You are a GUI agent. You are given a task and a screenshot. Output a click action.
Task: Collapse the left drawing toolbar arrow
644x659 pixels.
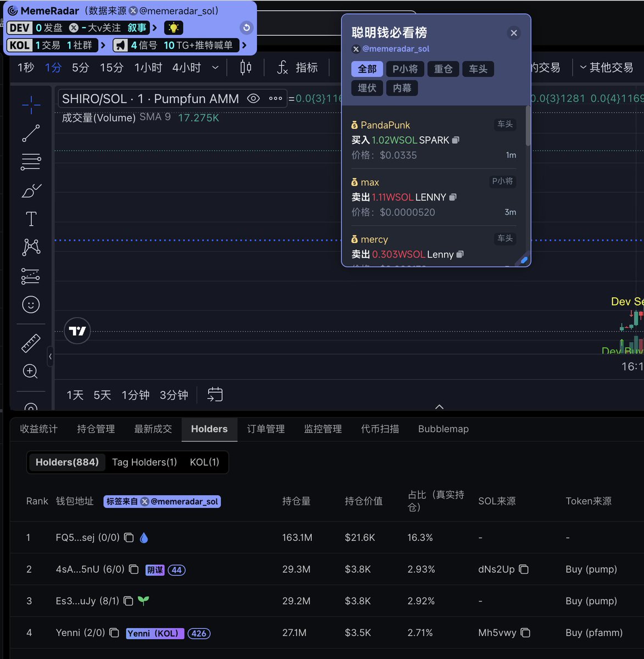(x=50, y=356)
